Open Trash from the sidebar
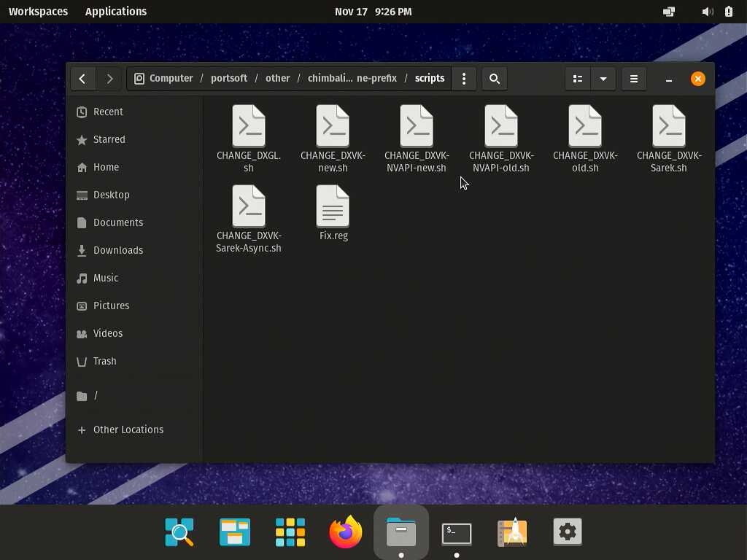The width and height of the screenshot is (747, 560). coord(104,361)
